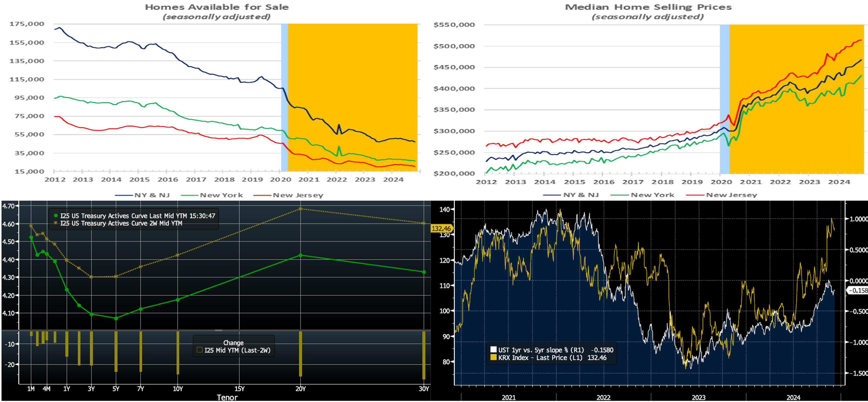This screenshot has height=402, width=868.
Task: Toggle white UST 1yr vs. 5yr slope swatch
Action: (493, 349)
